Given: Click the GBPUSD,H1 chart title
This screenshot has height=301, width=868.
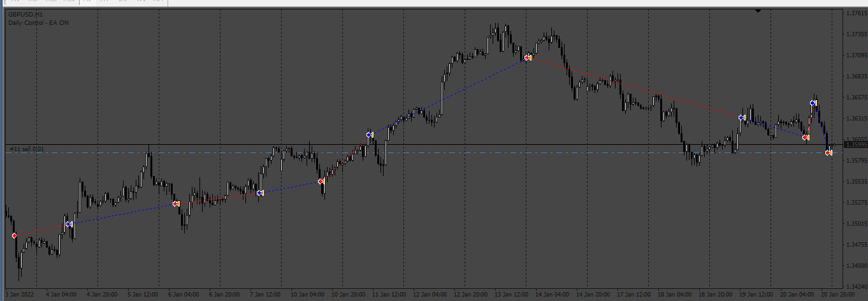Looking at the screenshot, I should (26, 14).
